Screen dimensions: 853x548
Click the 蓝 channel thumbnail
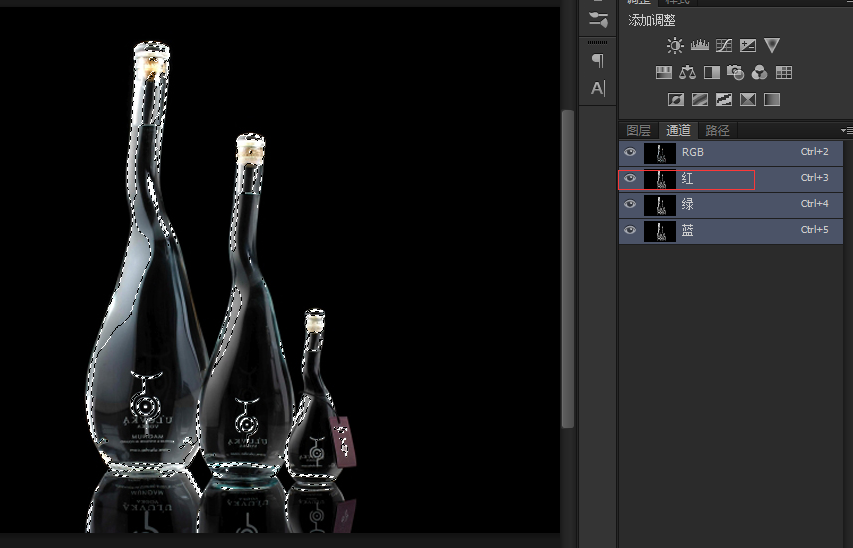tap(660, 231)
